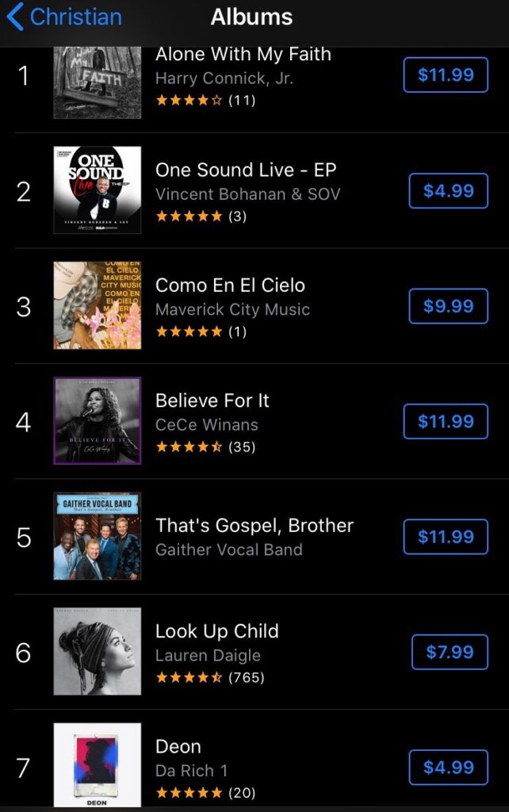The image size is (509, 812).
Task: Tap the Deon album cover
Action: click(98, 764)
